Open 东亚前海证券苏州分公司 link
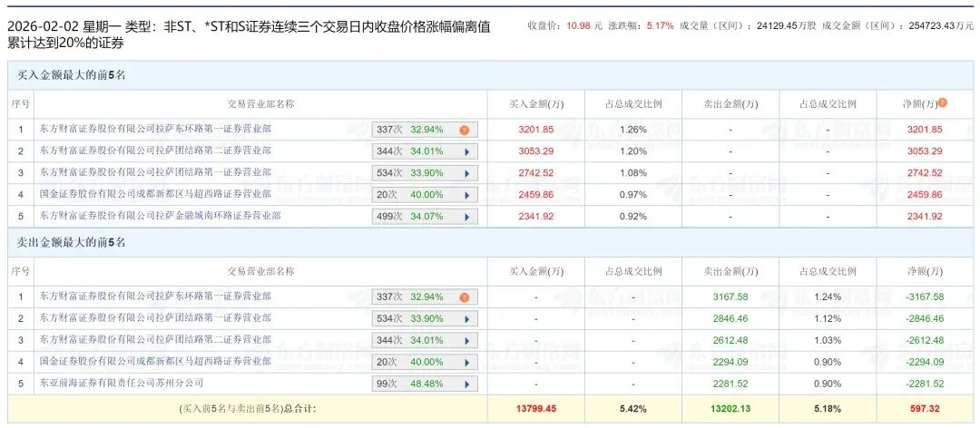This screenshot has height=428, width=980. pos(122,383)
